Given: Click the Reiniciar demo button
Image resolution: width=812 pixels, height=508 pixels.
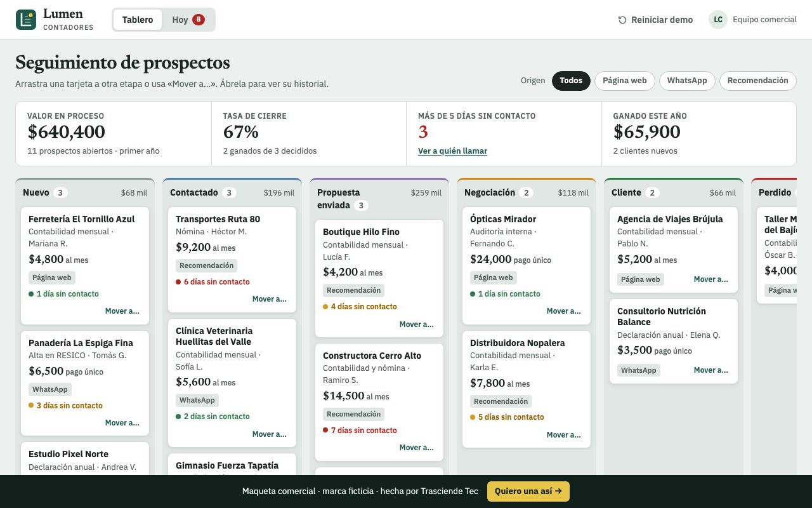Looking at the screenshot, I should coord(656,20).
